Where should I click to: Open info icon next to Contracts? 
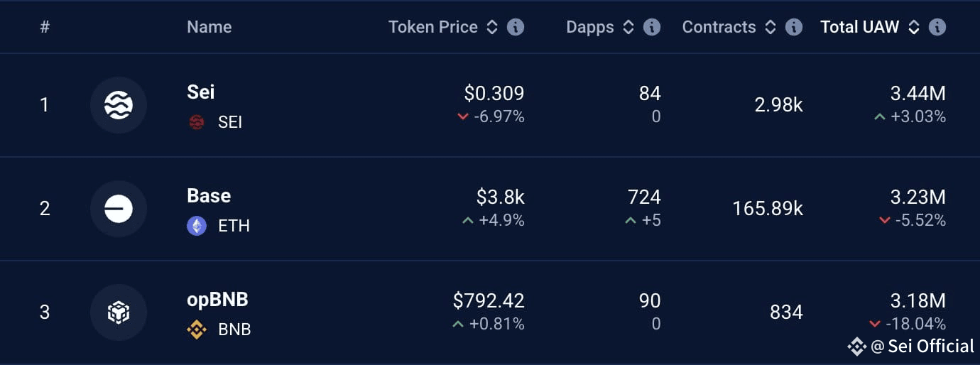click(x=794, y=27)
